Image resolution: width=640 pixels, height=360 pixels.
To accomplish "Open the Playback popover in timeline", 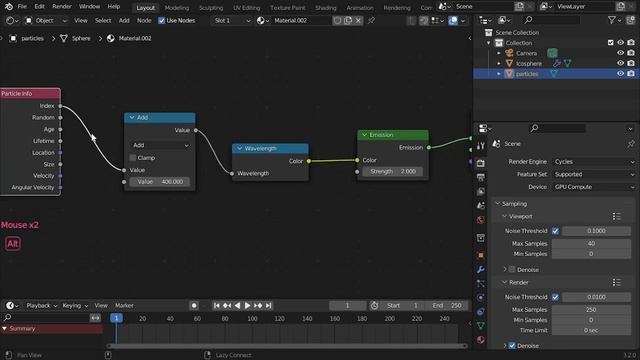I will tap(41, 305).
